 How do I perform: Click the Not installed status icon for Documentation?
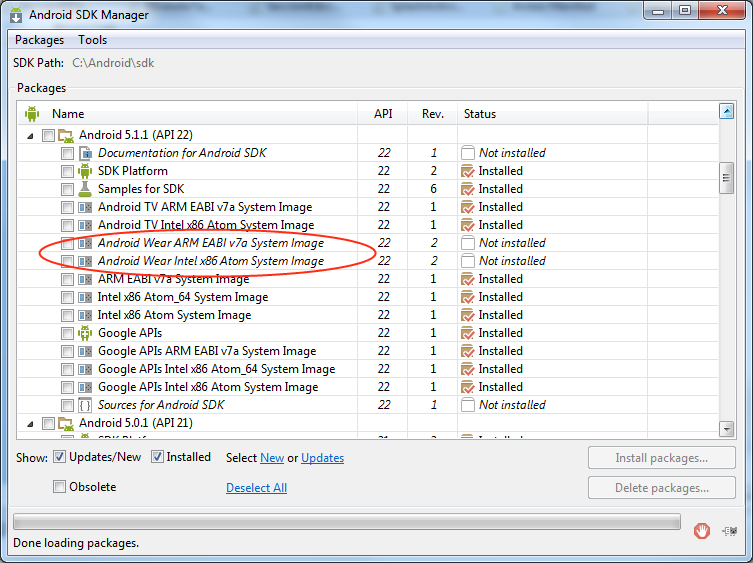[467, 153]
